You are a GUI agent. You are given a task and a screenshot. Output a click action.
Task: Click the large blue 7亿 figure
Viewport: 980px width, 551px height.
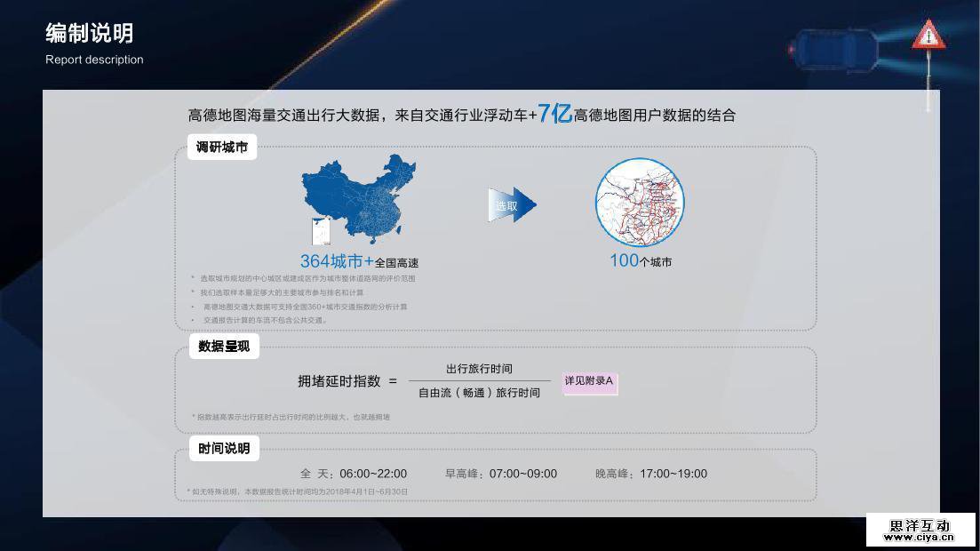pos(555,114)
